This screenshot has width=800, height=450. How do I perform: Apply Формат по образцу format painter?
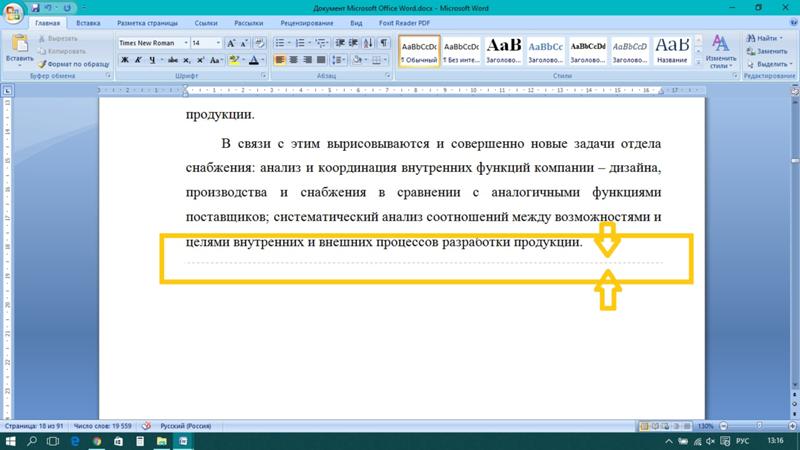click(73, 64)
